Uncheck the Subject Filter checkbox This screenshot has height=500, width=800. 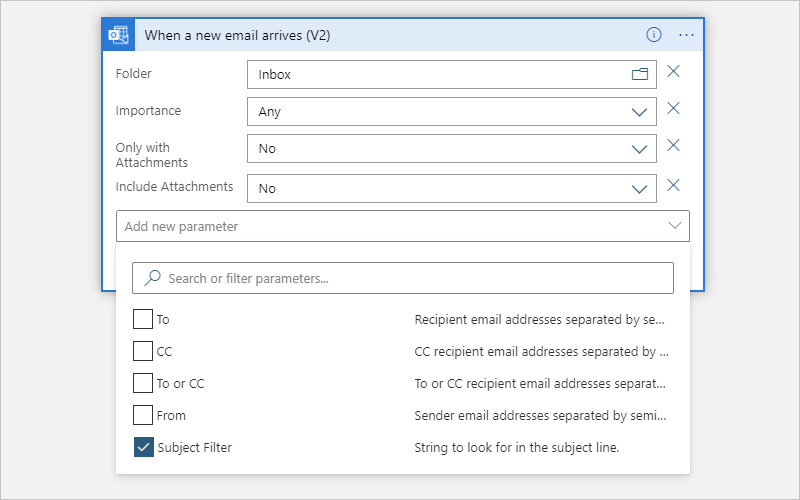click(143, 447)
